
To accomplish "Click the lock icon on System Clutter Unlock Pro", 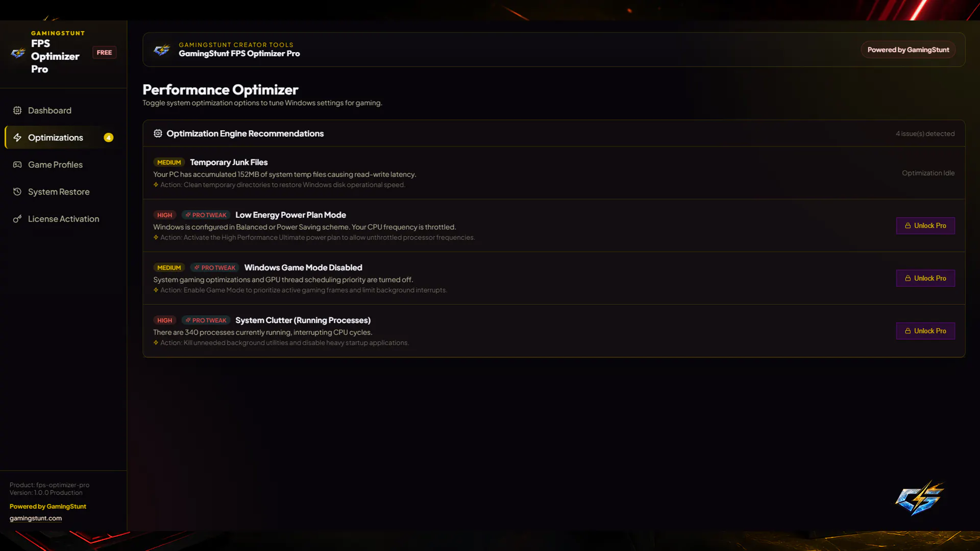I will (x=908, y=331).
